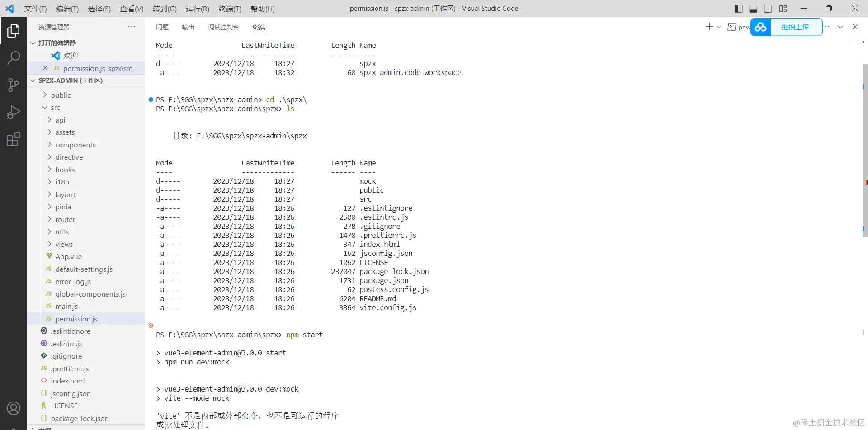Expand the api folder

86,120
